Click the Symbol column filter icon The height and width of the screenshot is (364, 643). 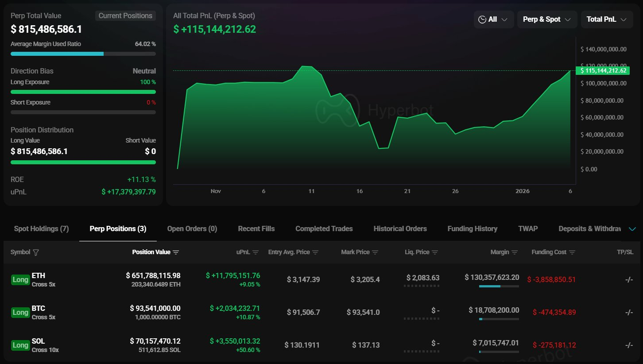pos(36,252)
